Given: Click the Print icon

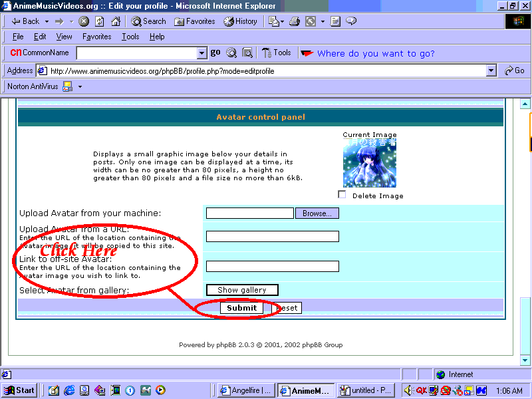Looking at the screenshot, I should 294,21.
